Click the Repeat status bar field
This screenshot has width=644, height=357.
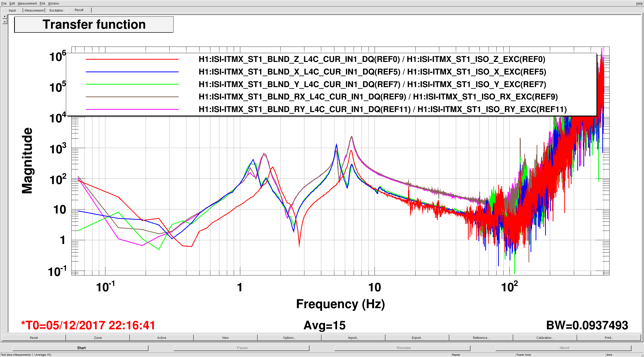click(482, 355)
